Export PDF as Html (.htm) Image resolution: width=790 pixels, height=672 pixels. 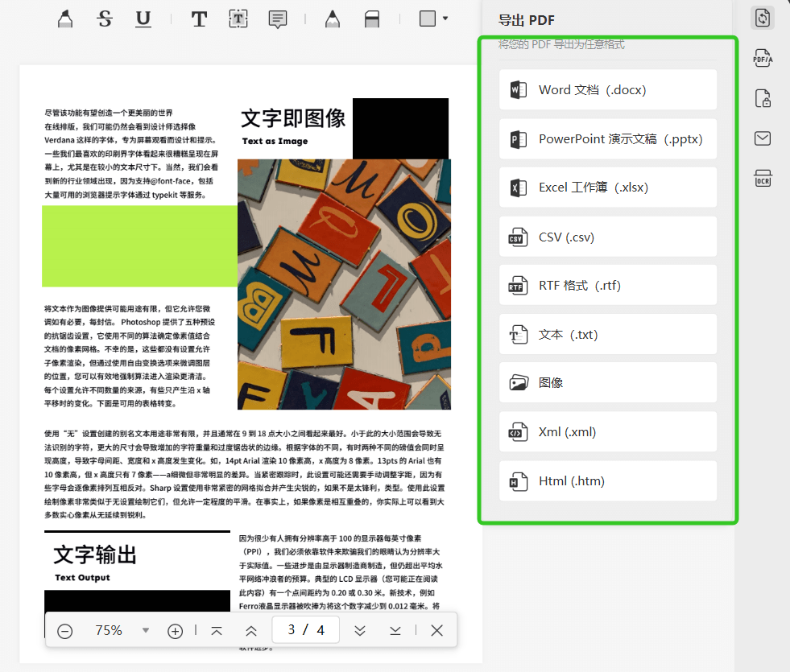point(608,480)
